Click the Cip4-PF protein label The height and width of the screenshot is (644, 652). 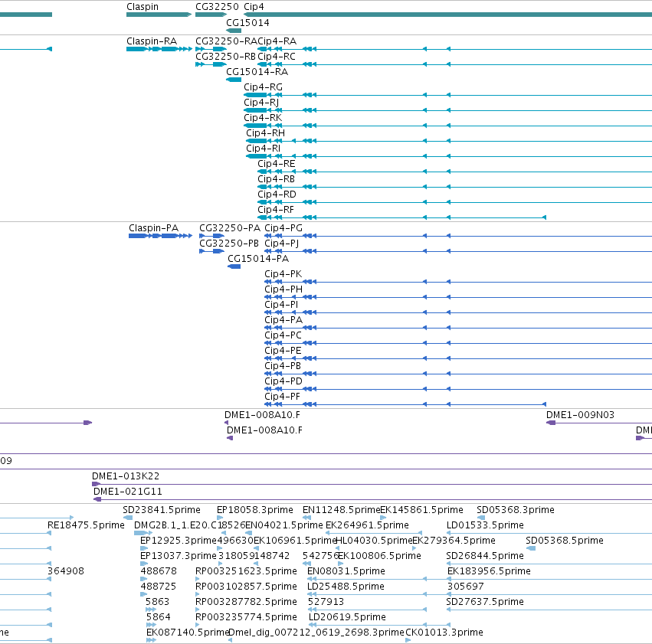click(283, 397)
